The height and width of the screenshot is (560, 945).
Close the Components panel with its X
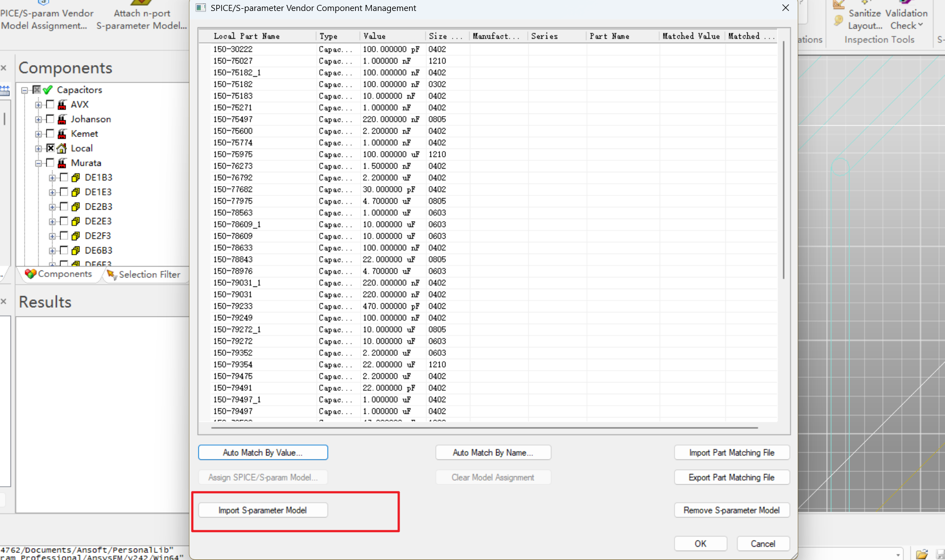(3, 68)
